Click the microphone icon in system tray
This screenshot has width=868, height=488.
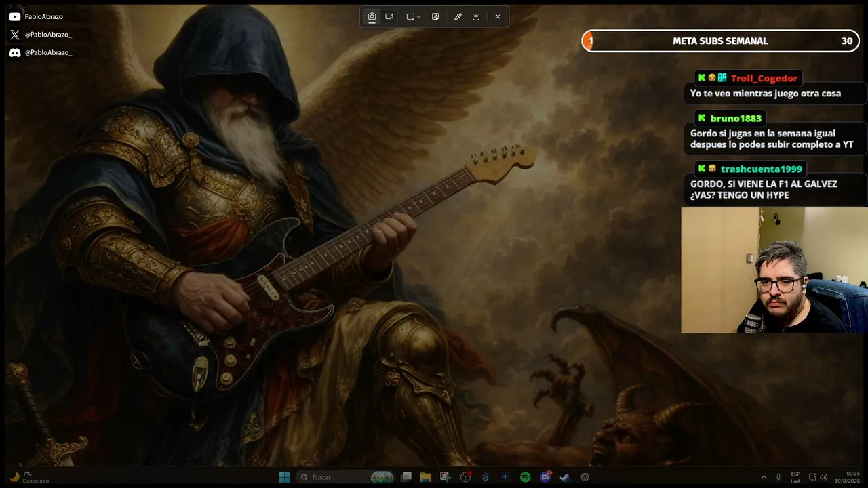[x=778, y=477]
